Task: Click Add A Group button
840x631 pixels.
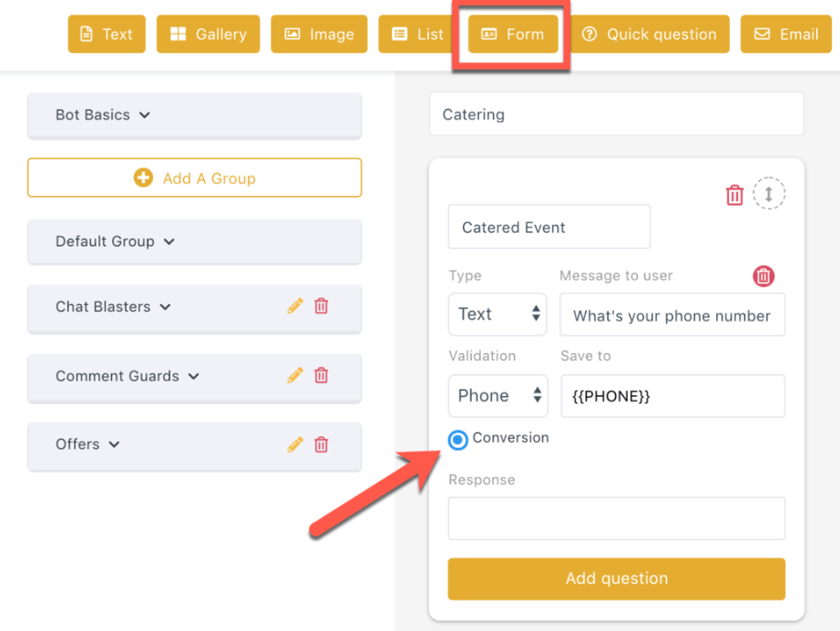Action: point(194,178)
